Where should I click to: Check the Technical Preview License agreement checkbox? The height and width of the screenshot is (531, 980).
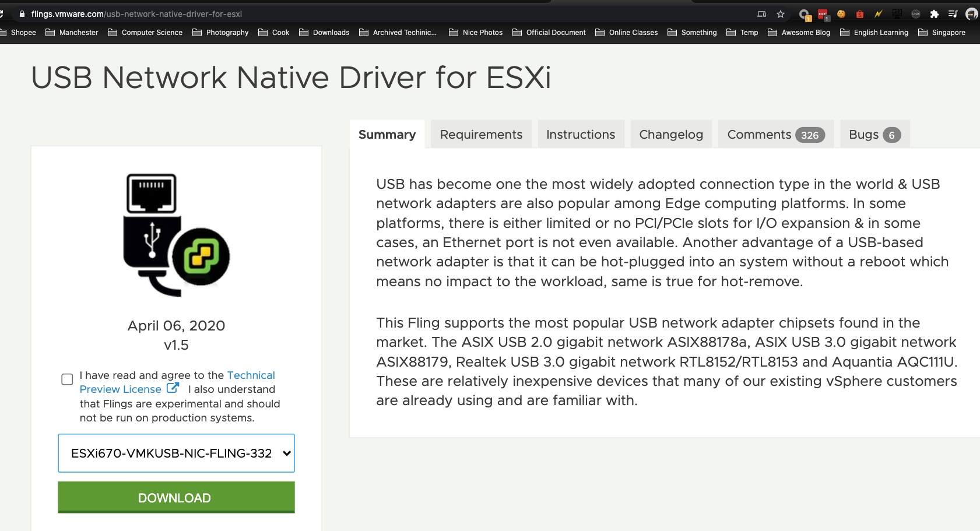67,379
